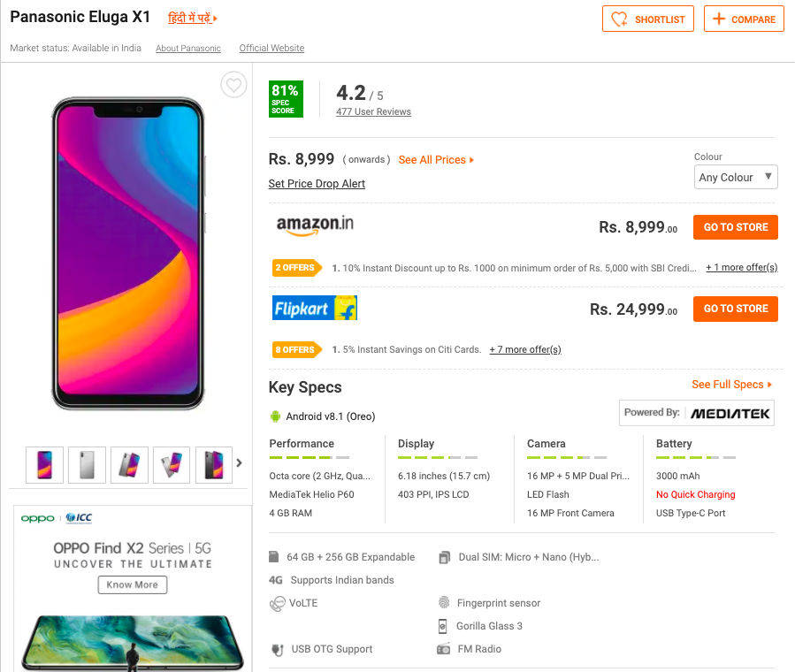
Task: Show next phone thumbnails with the arrow
Action: (x=239, y=462)
